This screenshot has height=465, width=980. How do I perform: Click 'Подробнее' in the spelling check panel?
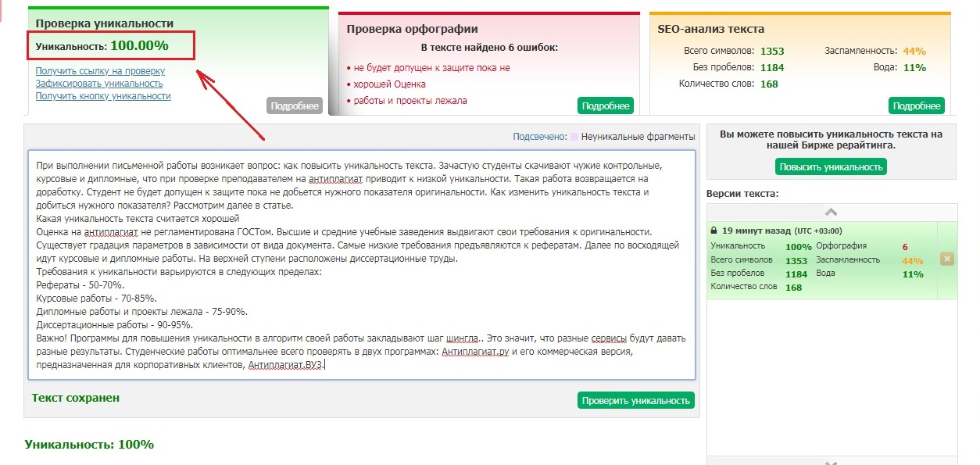(x=606, y=106)
